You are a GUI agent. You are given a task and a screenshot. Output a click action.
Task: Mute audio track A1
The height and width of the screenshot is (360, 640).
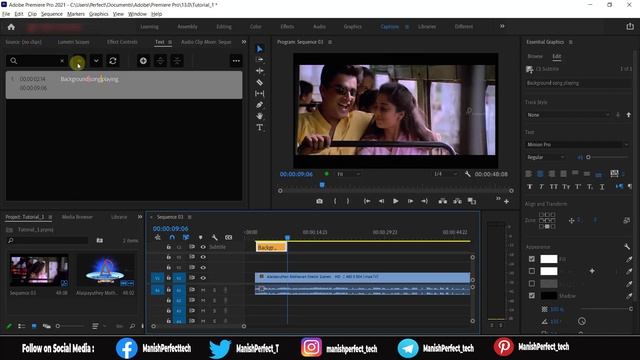pyautogui.click(x=203, y=290)
